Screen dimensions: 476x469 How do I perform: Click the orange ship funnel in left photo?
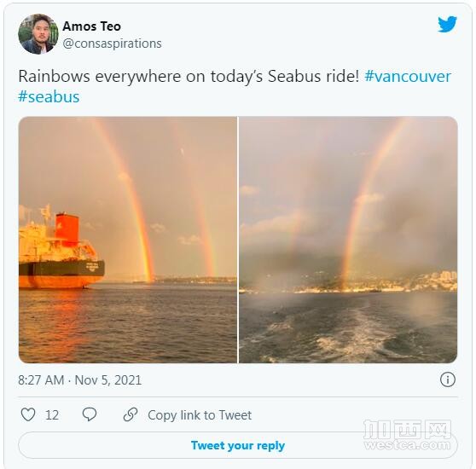point(67,228)
